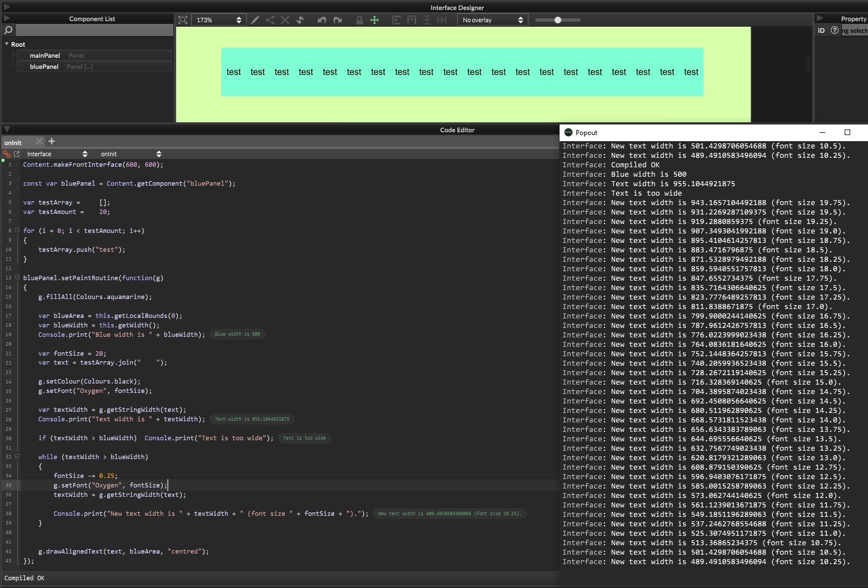
Task: Open the Interface script processor dropdown
Action: [x=57, y=154]
